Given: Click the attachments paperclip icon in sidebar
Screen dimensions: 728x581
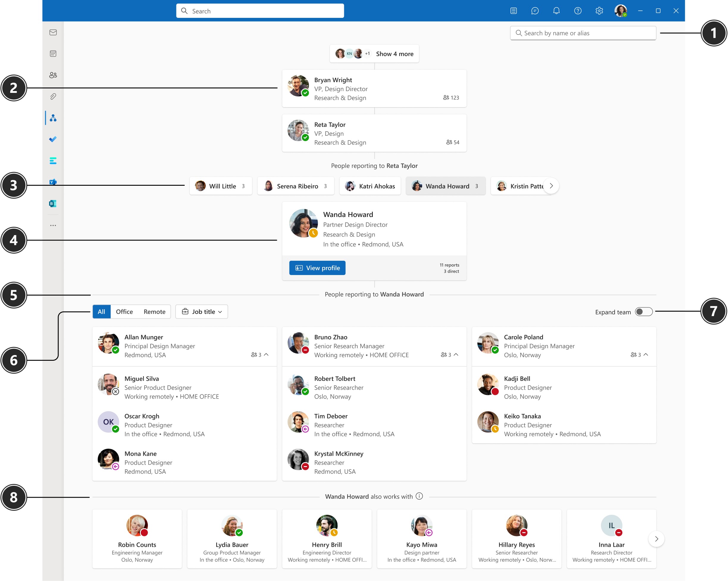Looking at the screenshot, I should click(53, 96).
